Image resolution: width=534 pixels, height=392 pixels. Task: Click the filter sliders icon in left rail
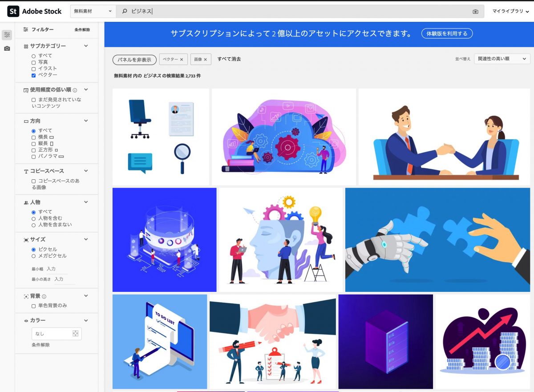point(7,35)
